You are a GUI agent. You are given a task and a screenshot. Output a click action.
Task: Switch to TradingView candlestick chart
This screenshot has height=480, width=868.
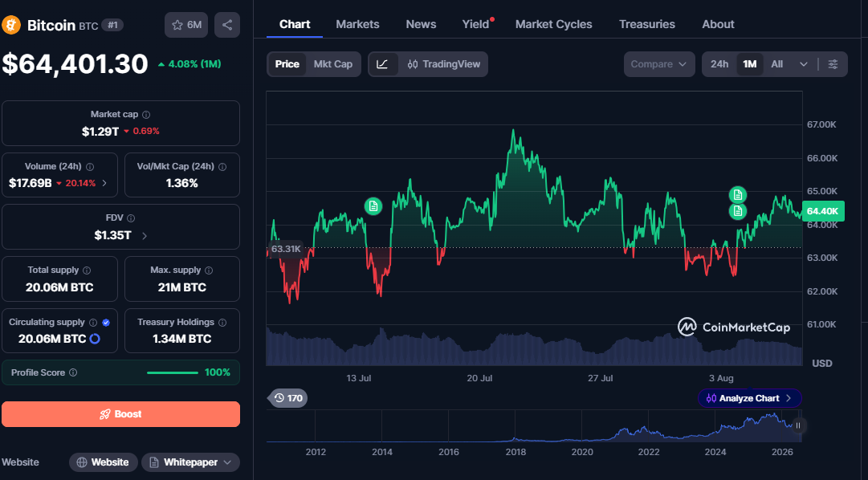tap(443, 64)
